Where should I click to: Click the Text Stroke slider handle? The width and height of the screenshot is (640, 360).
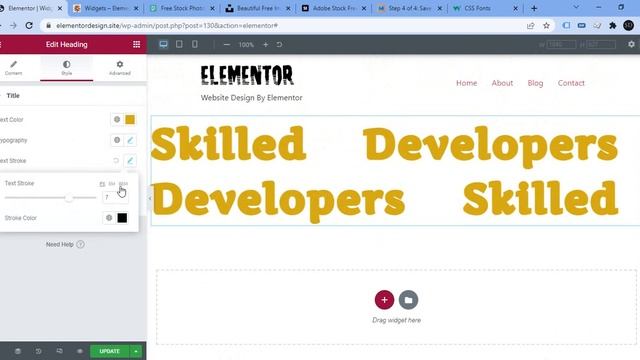point(69,198)
